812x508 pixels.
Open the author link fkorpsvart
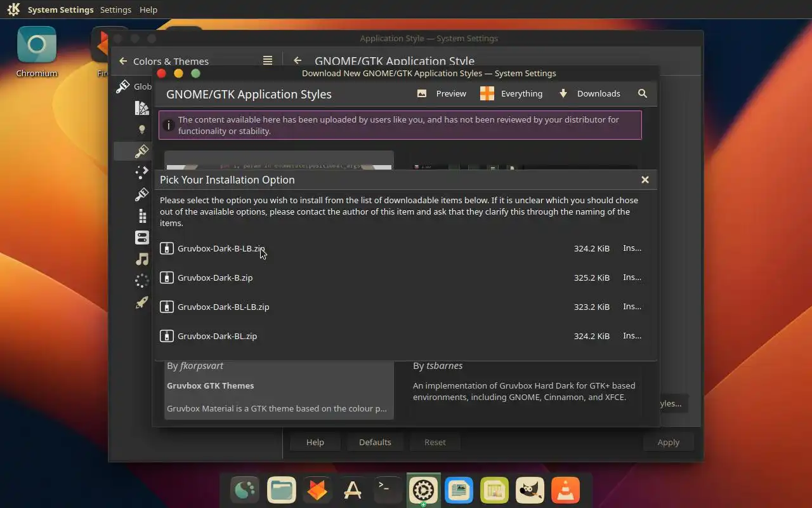pyautogui.click(x=201, y=366)
